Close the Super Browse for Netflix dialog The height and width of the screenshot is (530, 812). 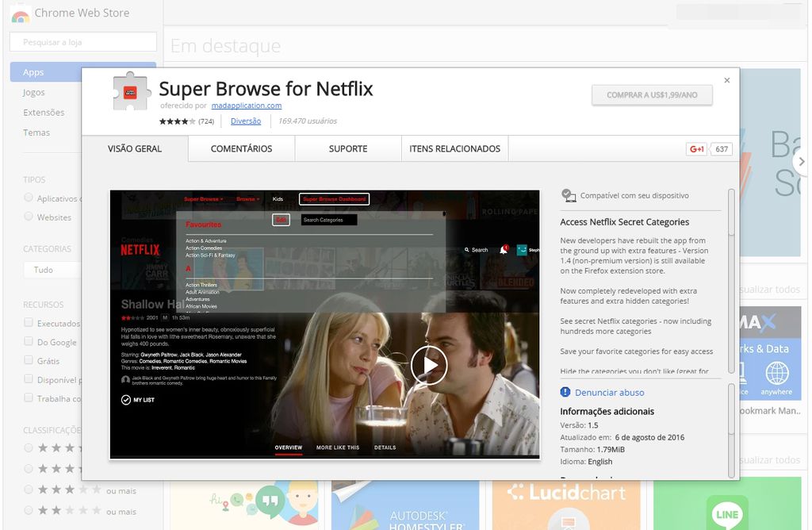click(x=727, y=80)
